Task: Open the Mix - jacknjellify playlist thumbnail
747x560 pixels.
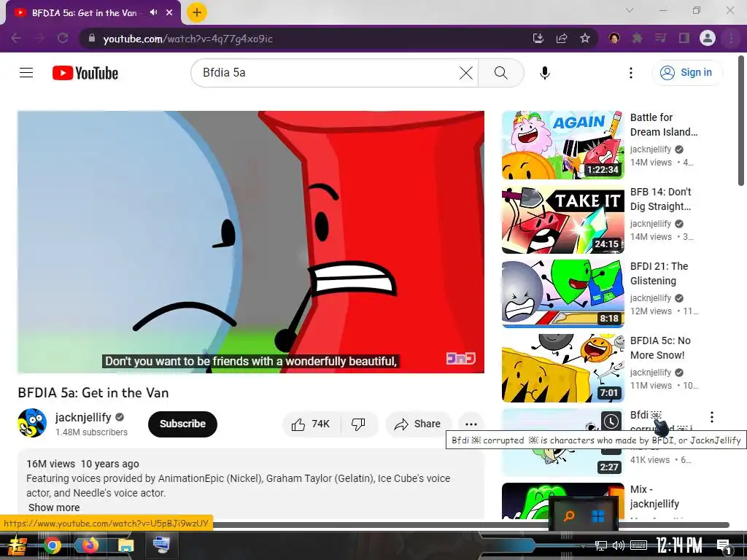Action: click(562, 501)
